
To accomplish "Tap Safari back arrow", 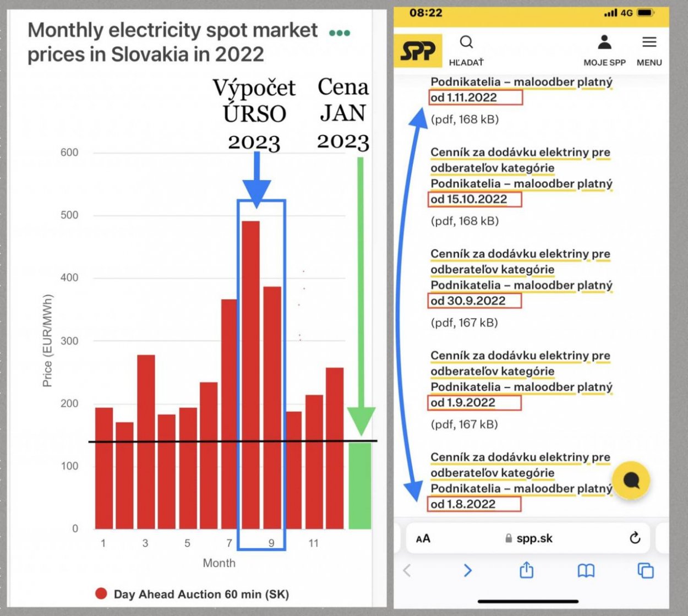I will pyautogui.click(x=407, y=570).
